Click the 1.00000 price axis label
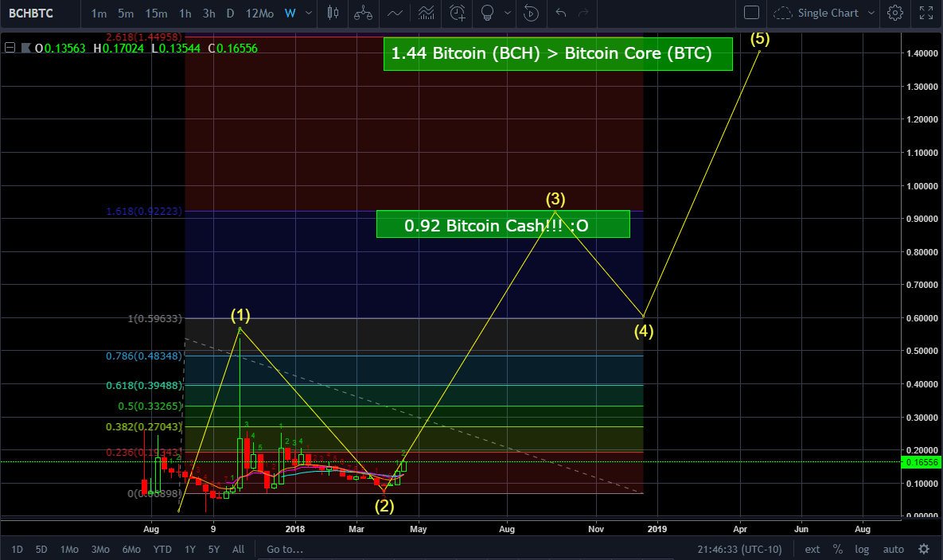Image resolution: width=943 pixels, height=560 pixels. pyautogui.click(x=922, y=186)
